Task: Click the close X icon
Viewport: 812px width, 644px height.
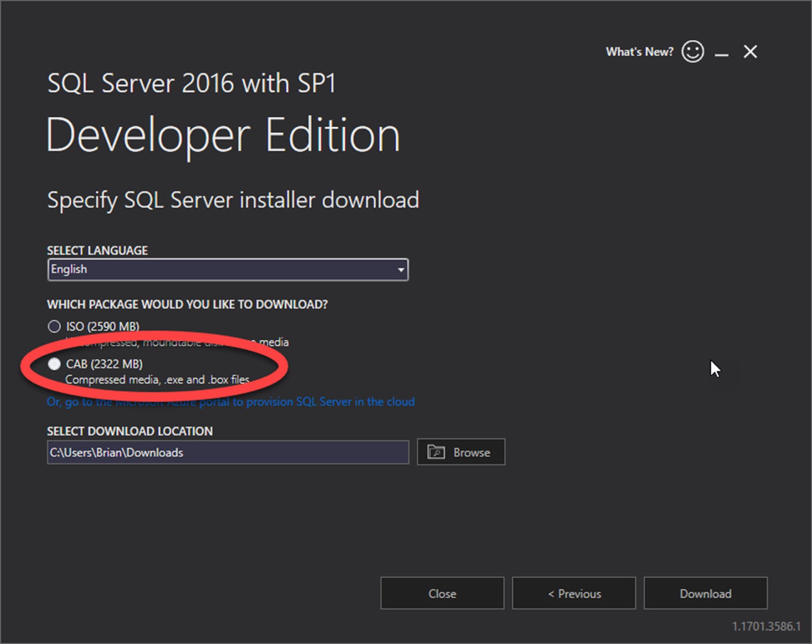Action: point(750,51)
